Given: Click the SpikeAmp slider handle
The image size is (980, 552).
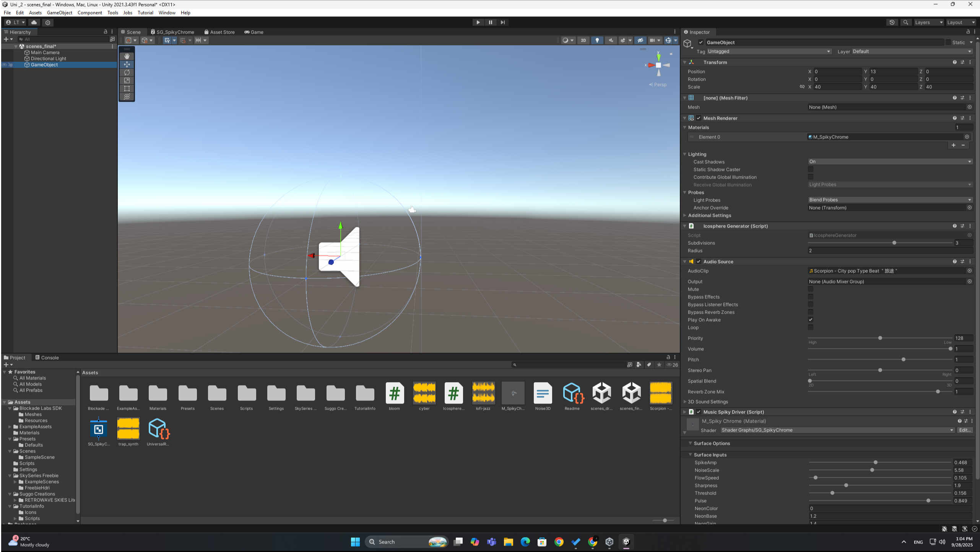Looking at the screenshot, I should (x=875, y=462).
